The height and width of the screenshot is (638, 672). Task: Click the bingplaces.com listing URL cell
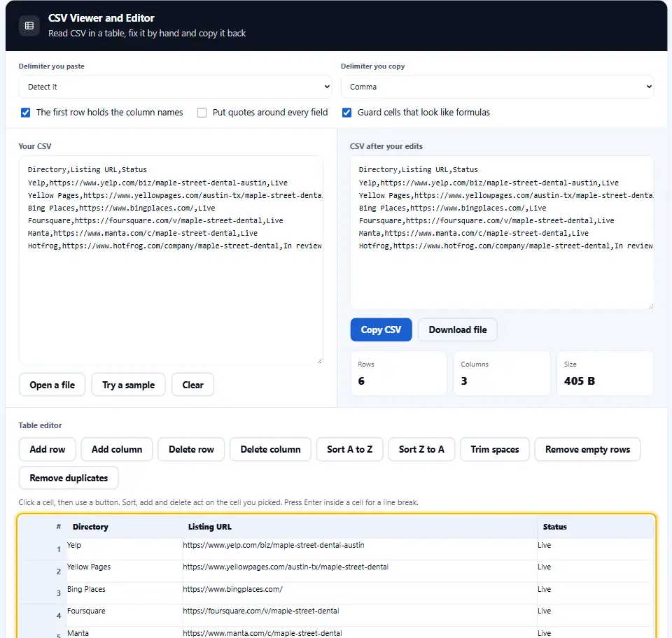point(360,593)
